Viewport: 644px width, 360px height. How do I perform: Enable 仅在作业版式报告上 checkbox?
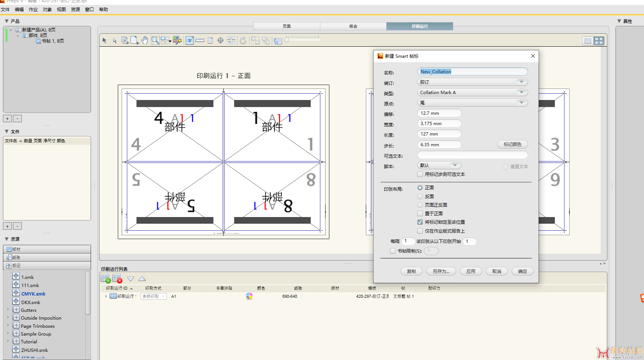tap(420, 231)
